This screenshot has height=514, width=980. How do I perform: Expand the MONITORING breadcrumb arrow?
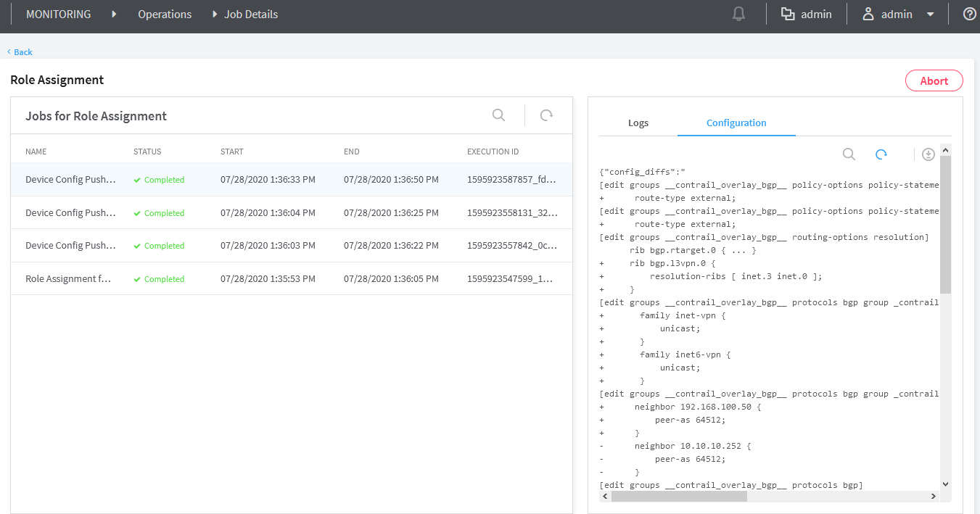114,14
